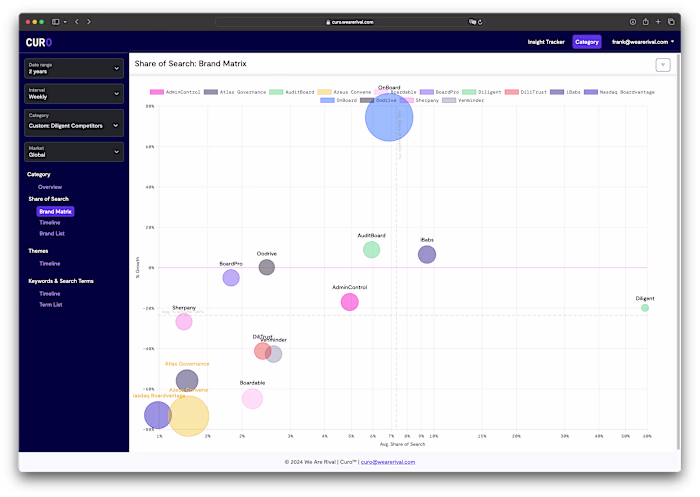Toggle DiliTrust series in the legend
Image resolution: width=700 pixels, height=497 pixels.
[x=525, y=92]
